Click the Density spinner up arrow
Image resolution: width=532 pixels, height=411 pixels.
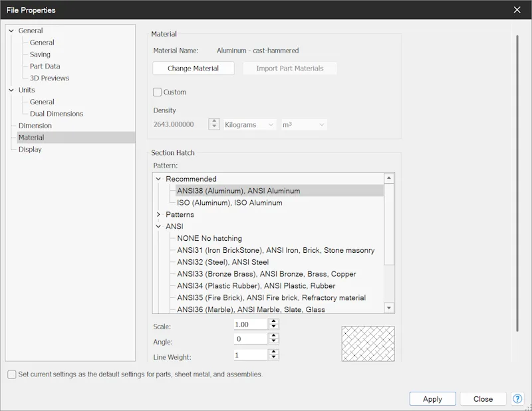[x=214, y=121]
